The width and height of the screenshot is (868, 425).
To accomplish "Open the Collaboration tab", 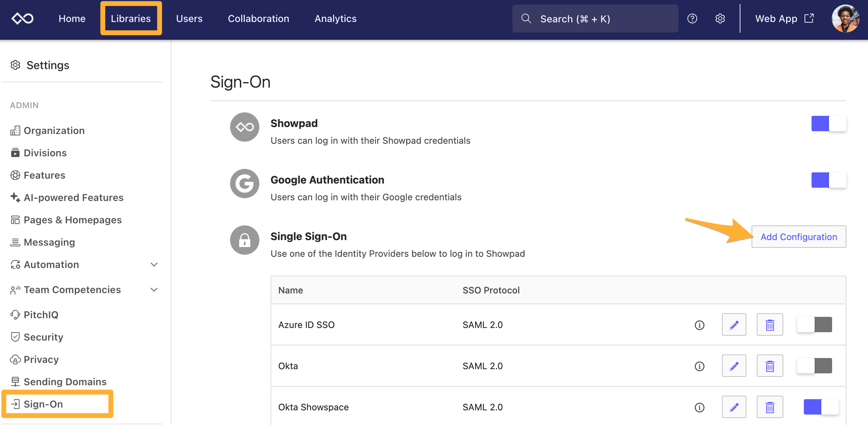I will 259,18.
